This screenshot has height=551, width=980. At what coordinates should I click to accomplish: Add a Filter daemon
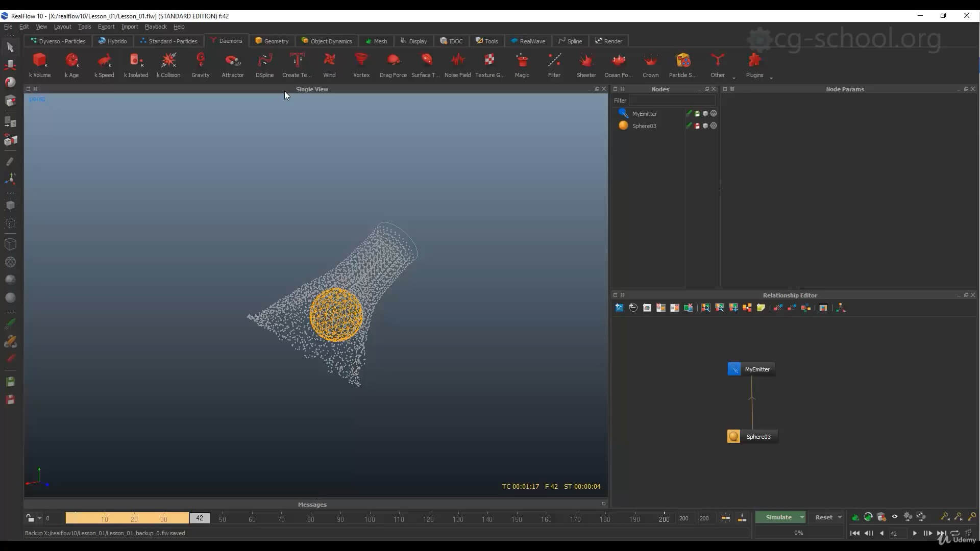coord(554,65)
